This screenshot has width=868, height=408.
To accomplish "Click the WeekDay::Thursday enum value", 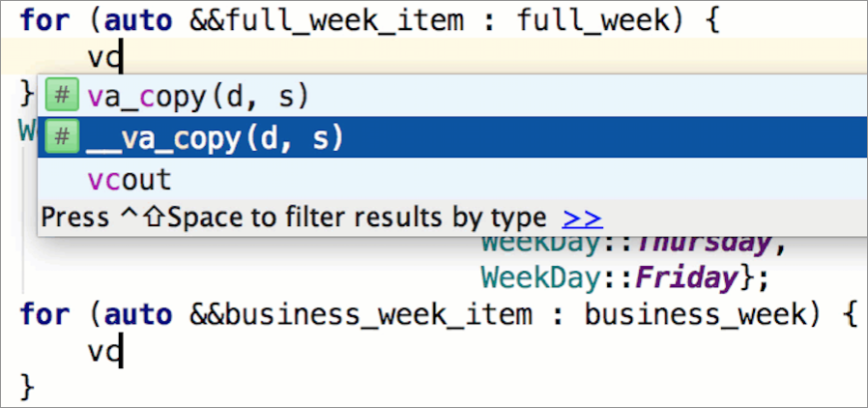I will [x=626, y=242].
